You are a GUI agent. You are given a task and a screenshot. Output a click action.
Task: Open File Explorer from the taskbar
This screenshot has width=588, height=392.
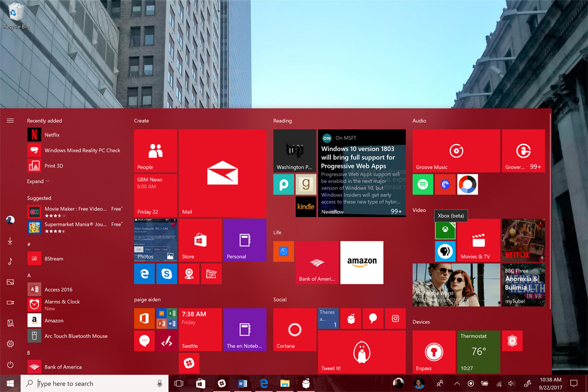[285, 383]
